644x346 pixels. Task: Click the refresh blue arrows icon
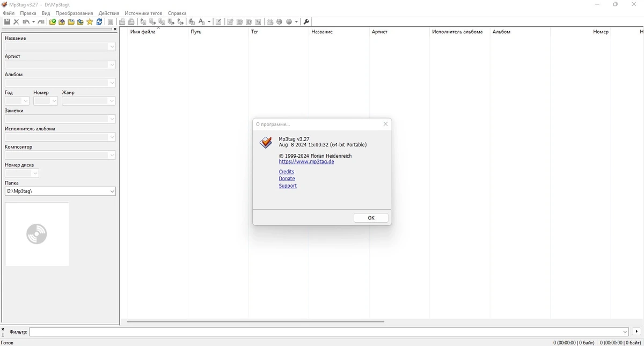pos(99,22)
